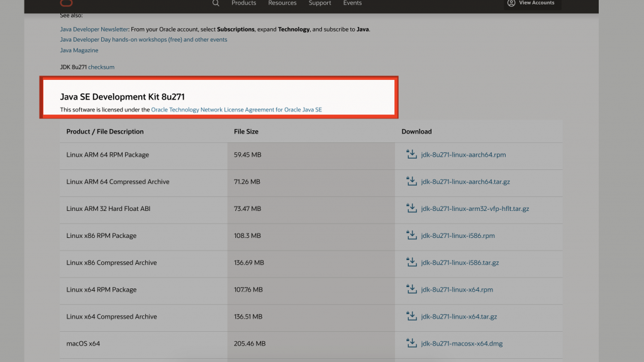Click download icon for arm32-vfp-hflt.tar.gz
Image resolution: width=644 pixels, height=362 pixels.
(411, 208)
